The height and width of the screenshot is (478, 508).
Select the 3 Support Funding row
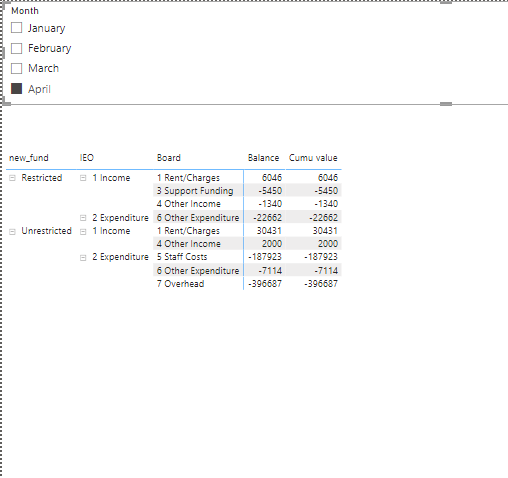195,191
